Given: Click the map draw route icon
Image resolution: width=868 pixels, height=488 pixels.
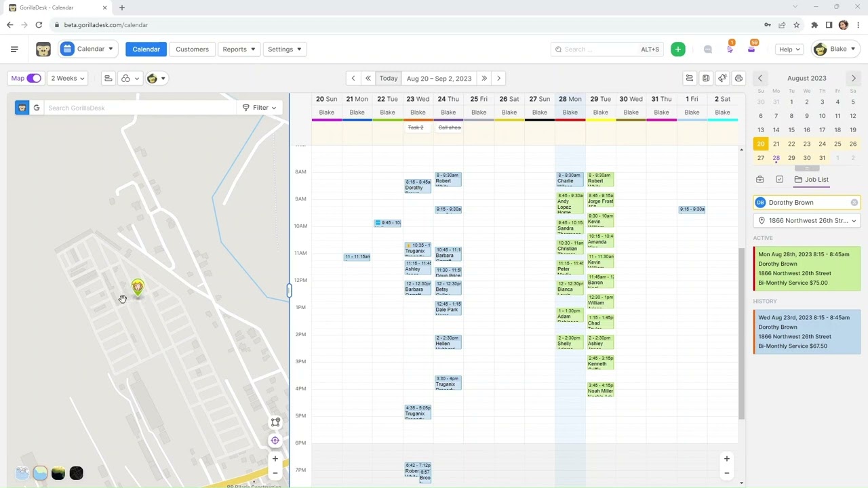Looking at the screenshot, I should pyautogui.click(x=275, y=422).
